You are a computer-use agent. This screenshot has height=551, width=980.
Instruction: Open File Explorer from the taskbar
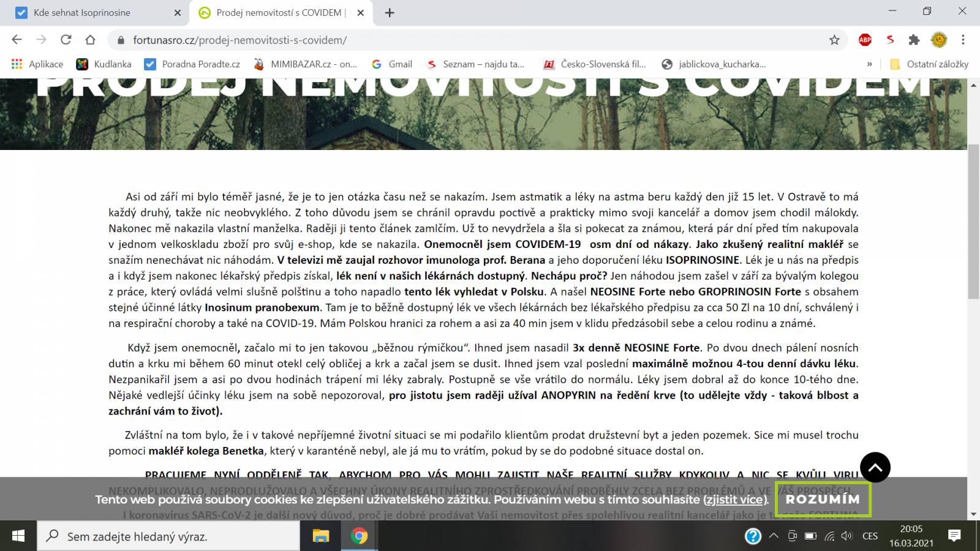coord(321,536)
